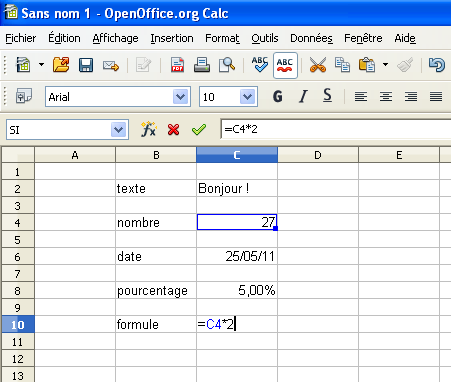Image resolution: width=451 pixels, height=382 pixels.
Task: Click the Print file directly icon
Action: pos(202,65)
